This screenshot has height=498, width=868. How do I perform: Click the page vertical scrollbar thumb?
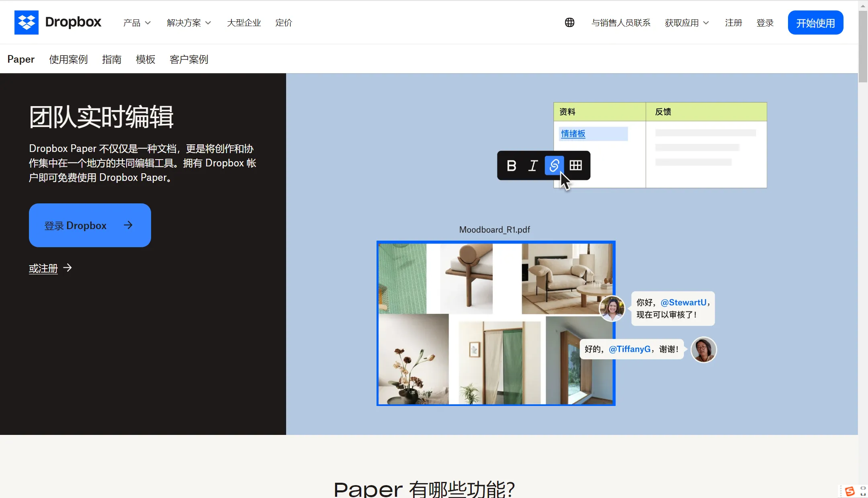[x=863, y=46]
